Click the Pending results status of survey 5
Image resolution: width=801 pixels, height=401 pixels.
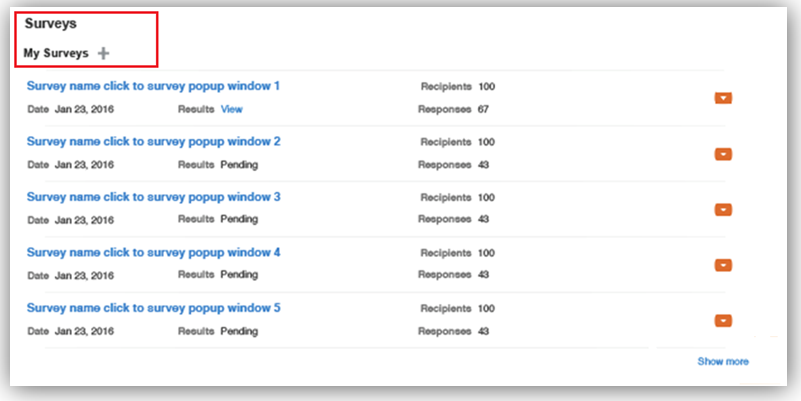click(239, 330)
